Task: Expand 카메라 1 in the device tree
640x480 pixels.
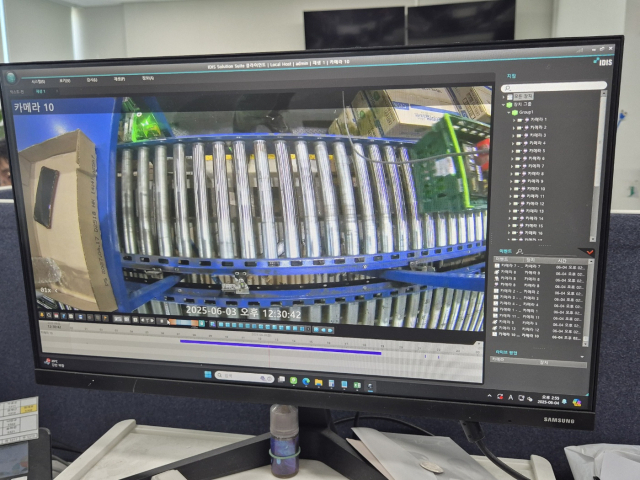Action: point(514,120)
